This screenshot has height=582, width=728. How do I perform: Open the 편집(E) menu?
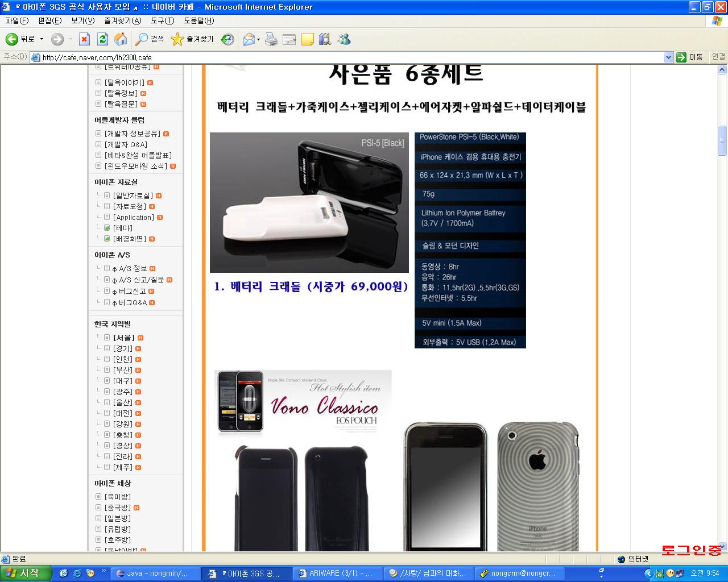[x=49, y=20]
